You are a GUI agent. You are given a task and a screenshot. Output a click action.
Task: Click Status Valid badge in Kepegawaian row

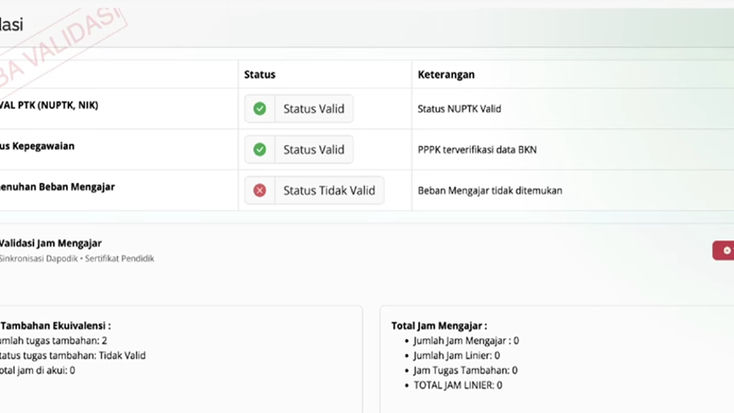pos(299,149)
